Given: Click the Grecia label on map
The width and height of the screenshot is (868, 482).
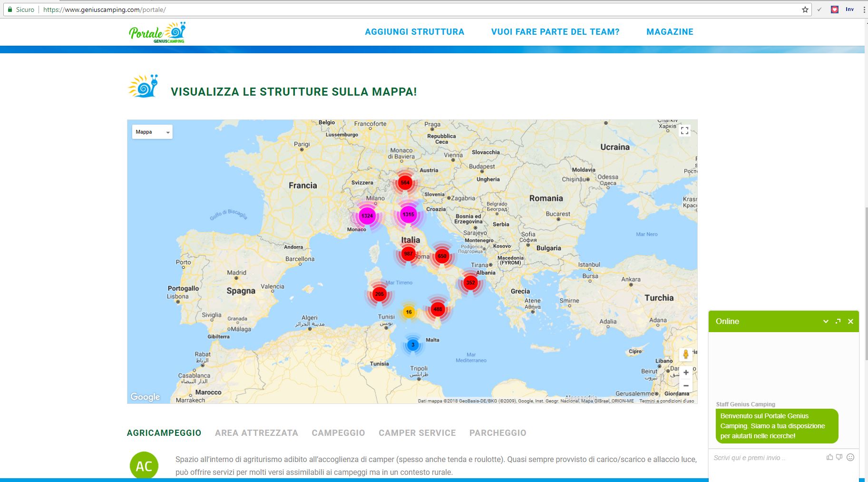Looking at the screenshot, I should [520, 291].
